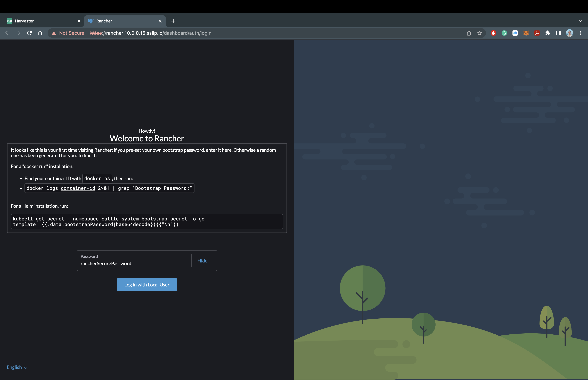
Task: Open Chrome's three-dot options menu
Action: click(580, 33)
